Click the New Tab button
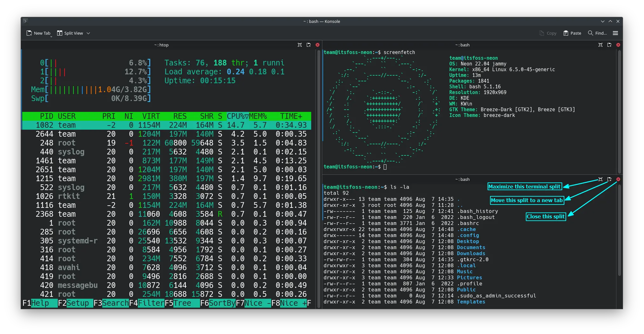644x334 pixels. (x=38, y=33)
